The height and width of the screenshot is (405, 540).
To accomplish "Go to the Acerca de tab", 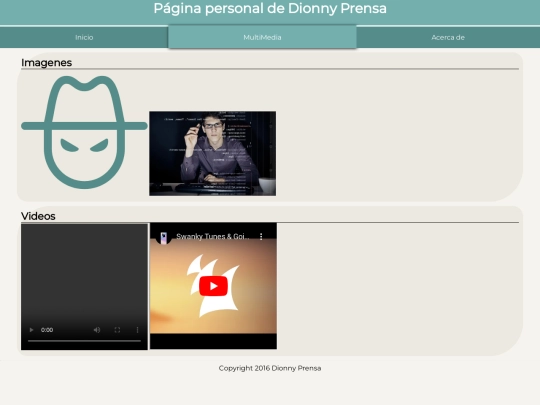I will point(448,37).
